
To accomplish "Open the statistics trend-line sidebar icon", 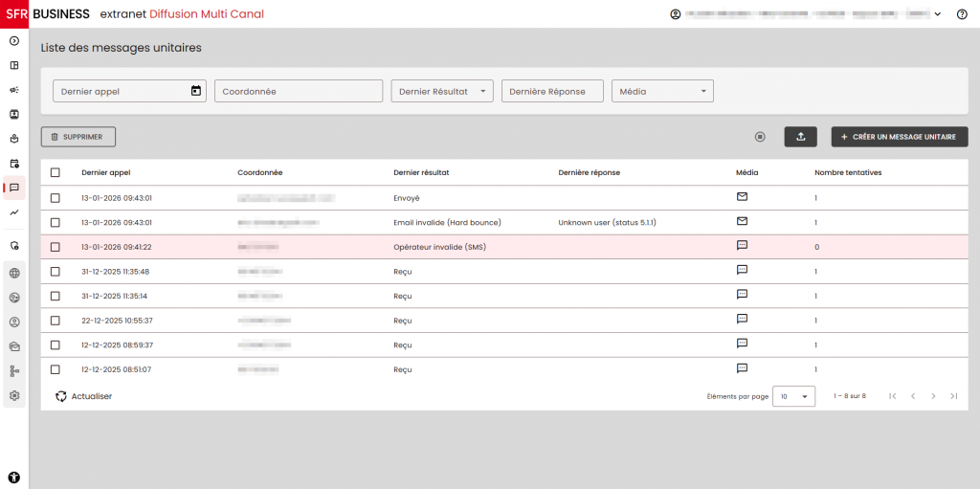I will coord(14,212).
